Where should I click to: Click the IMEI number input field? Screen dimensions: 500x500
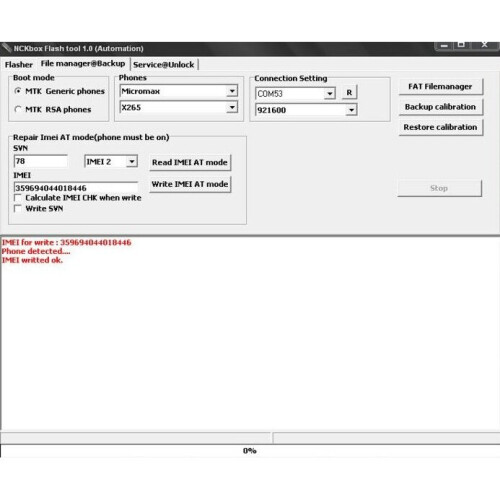(76, 188)
